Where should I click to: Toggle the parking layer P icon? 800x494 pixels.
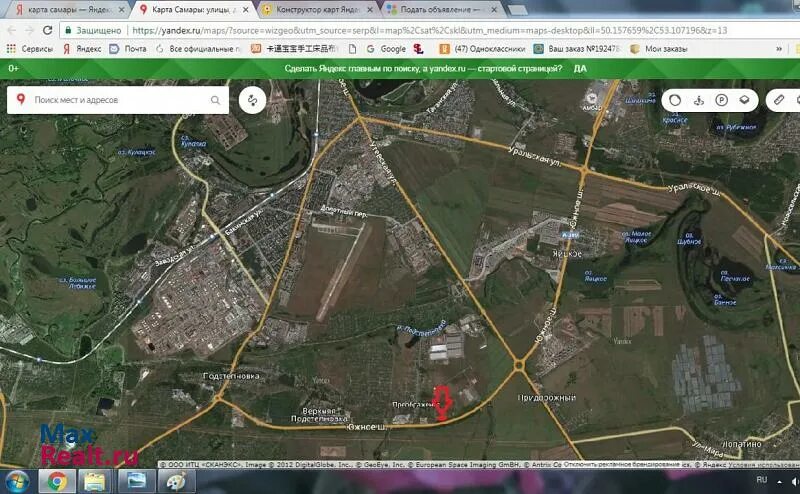[721, 100]
